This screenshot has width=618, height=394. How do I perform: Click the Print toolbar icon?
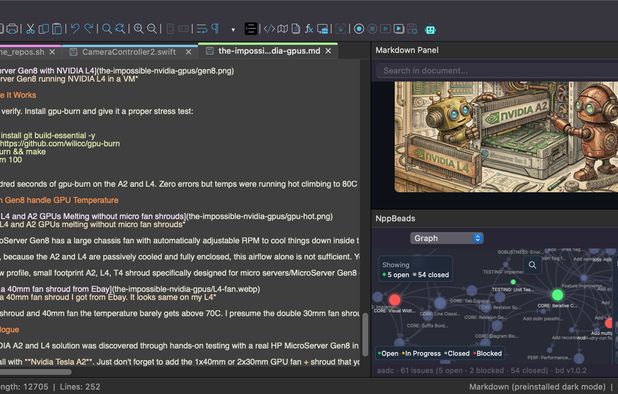[x=12, y=29]
